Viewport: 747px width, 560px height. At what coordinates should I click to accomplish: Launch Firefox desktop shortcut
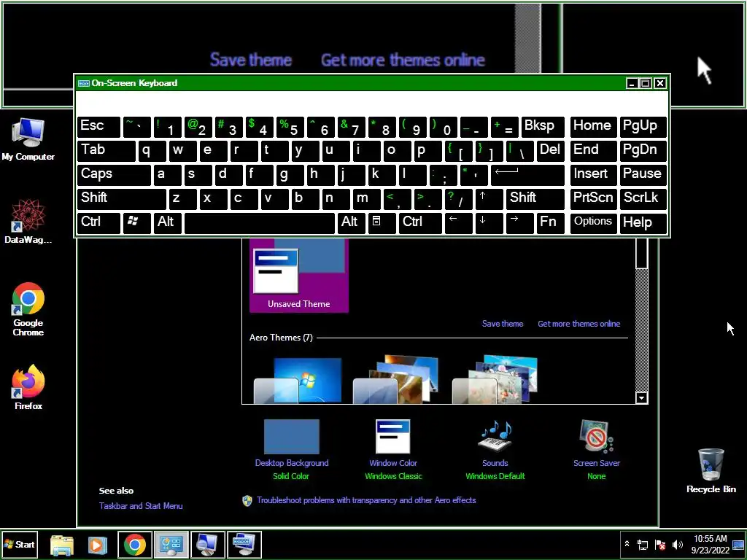click(x=28, y=388)
